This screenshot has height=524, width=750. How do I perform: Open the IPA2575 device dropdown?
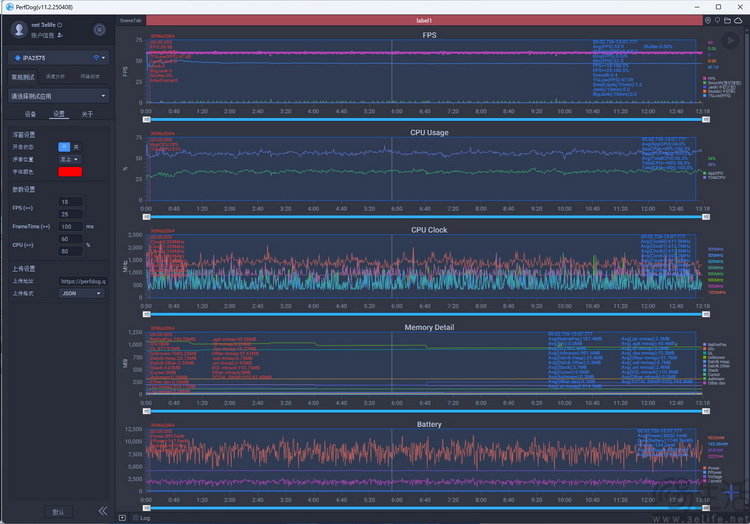(x=58, y=58)
